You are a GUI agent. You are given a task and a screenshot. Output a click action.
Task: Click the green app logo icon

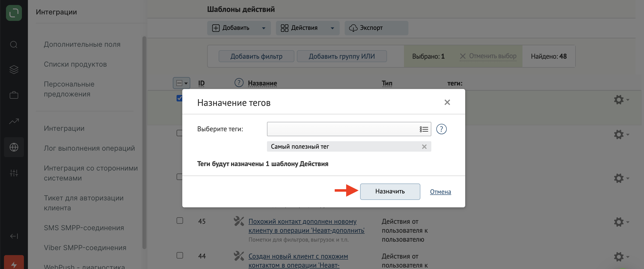14,13
